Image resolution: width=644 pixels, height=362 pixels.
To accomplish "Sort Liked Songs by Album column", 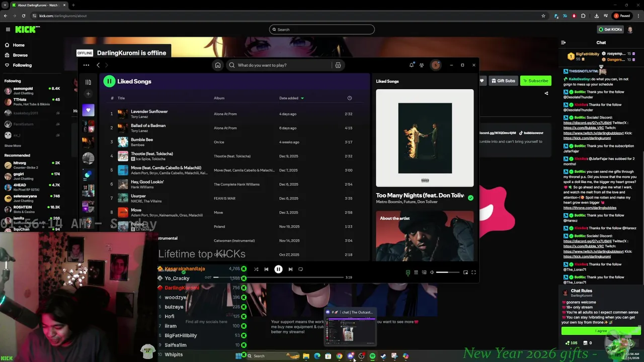I will point(219,98).
